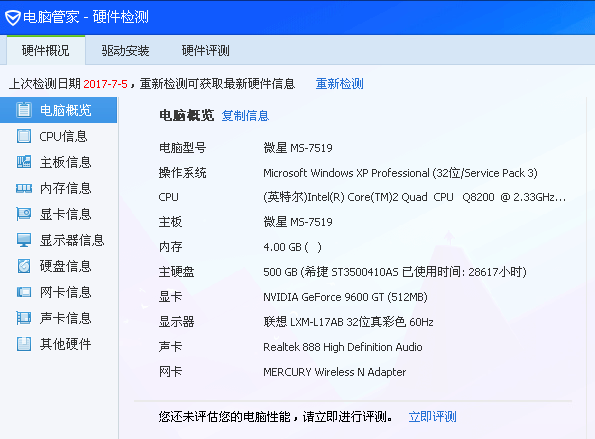The height and width of the screenshot is (439, 595).
Task: Select the 电脑概览 clipboard icon in sidebar
Action: click(x=24, y=110)
